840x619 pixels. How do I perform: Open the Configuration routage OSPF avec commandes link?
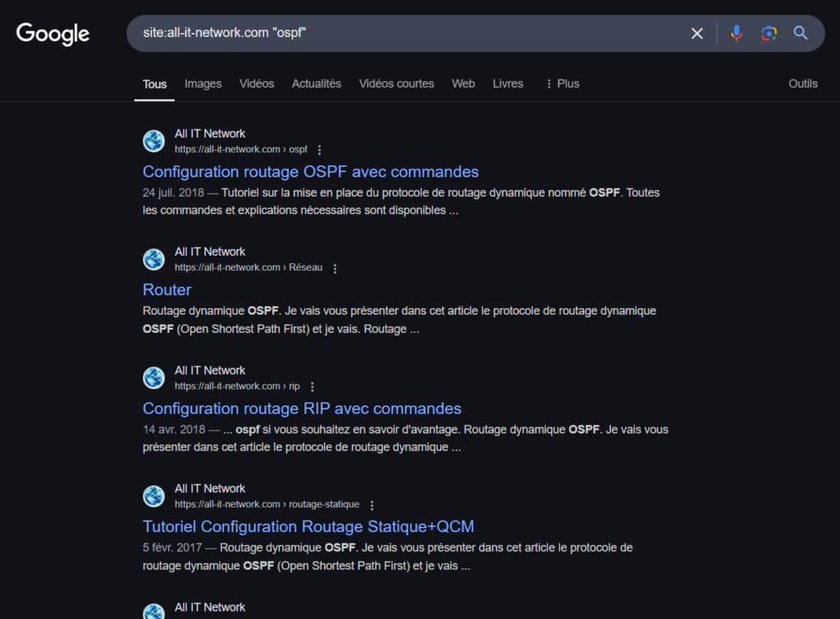pyautogui.click(x=311, y=171)
